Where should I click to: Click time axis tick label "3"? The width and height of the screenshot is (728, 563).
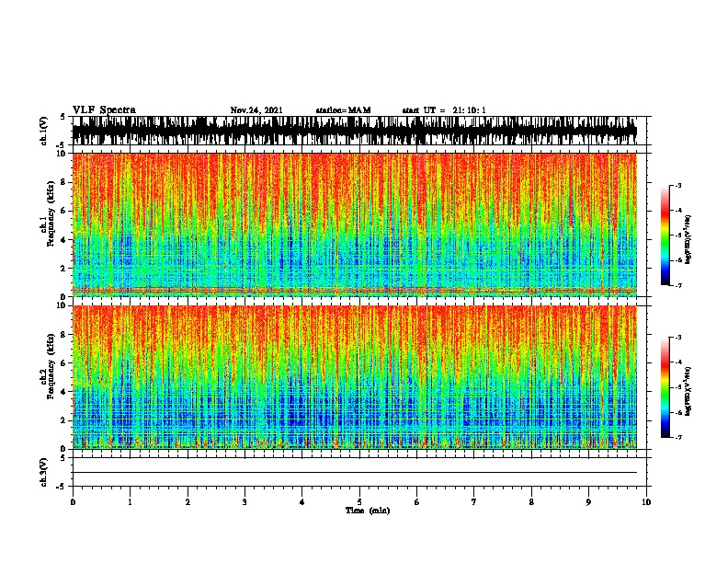pyautogui.click(x=245, y=502)
